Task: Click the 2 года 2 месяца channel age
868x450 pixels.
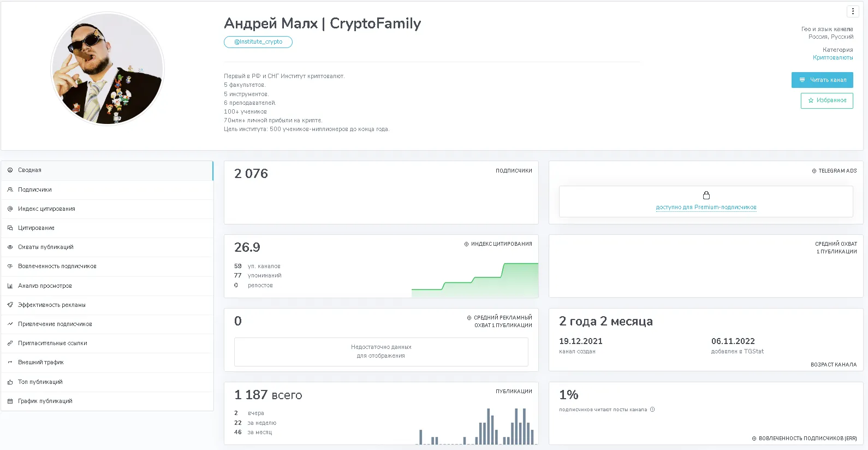Action: (606, 321)
